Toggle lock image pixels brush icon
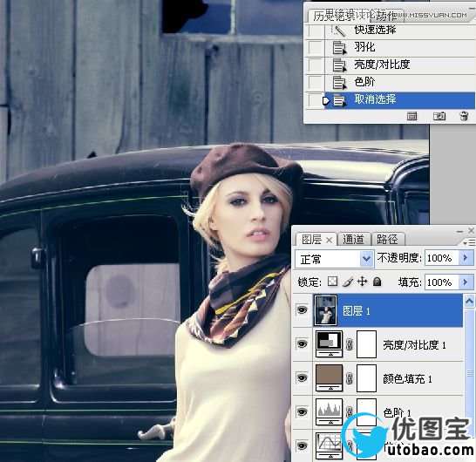476x462 pixels. coord(347,282)
